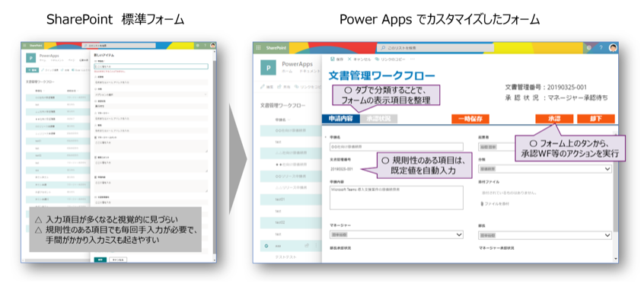
Task: Select テストテスト row in right window list
Action: [x=291, y=257]
